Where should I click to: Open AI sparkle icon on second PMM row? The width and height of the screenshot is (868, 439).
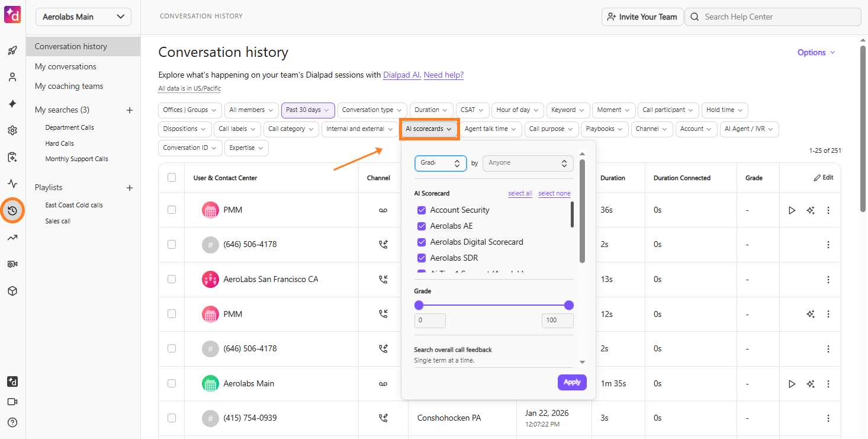tap(811, 315)
